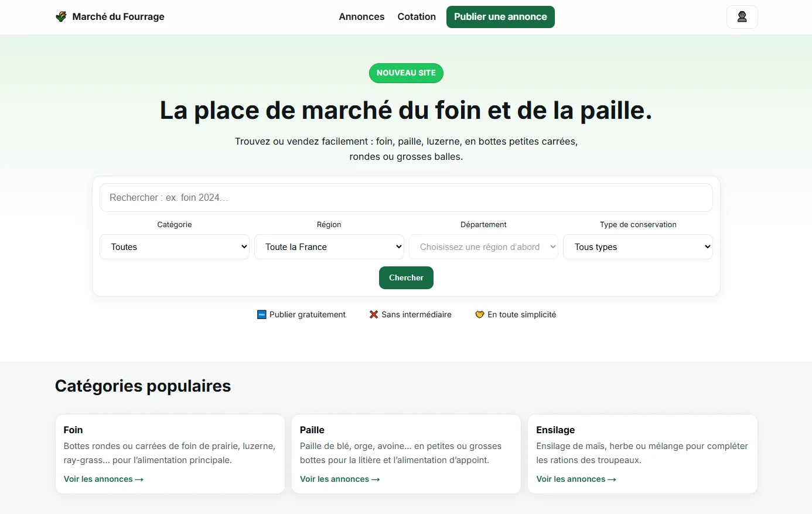This screenshot has width=812, height=514.
Task: Click the Marché du Fourrage logo icon
Action: (x=60, y=16)
